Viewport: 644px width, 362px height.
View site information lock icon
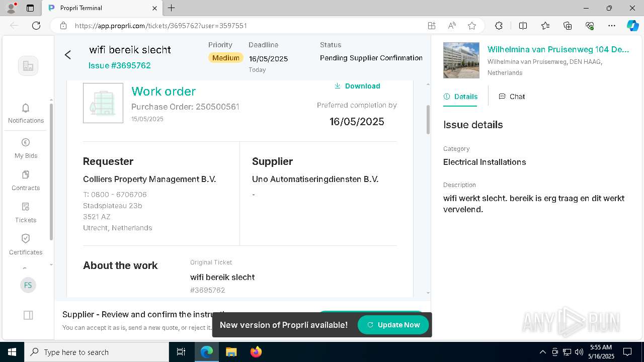[63, 26]
